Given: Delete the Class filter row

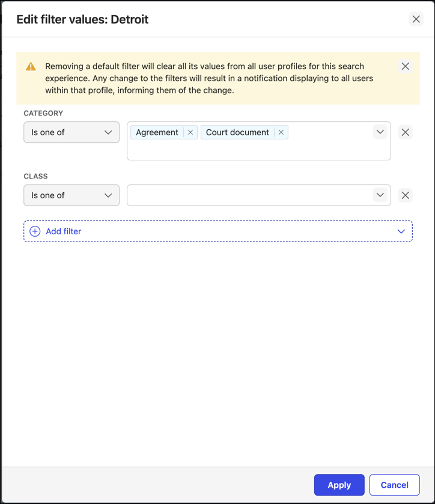Looking at the screenshot, I should pos(406,195).
